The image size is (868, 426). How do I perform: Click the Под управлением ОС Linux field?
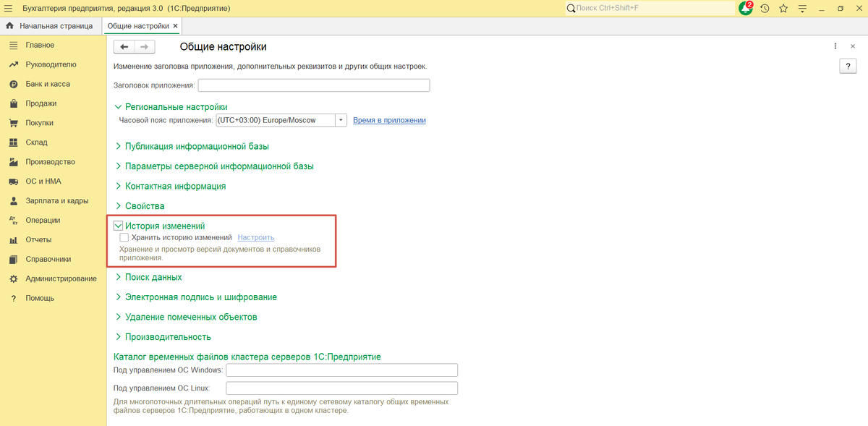coord(342,388)
